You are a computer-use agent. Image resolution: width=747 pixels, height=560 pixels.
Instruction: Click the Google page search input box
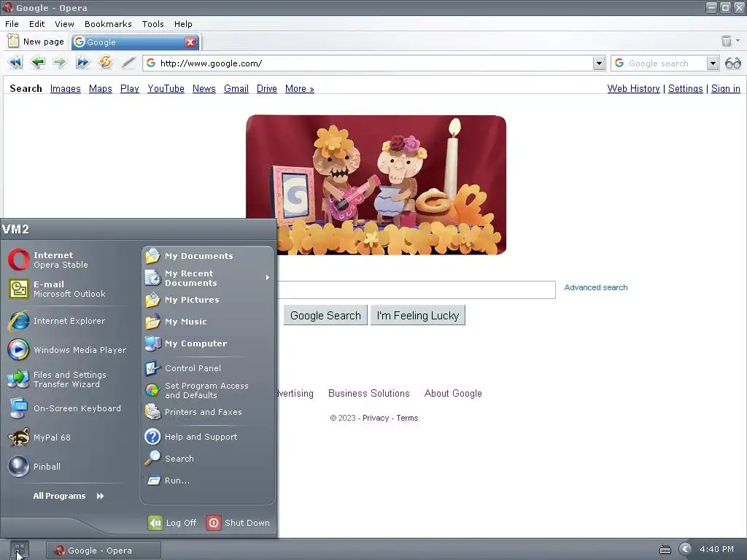(x=417, y=289)
